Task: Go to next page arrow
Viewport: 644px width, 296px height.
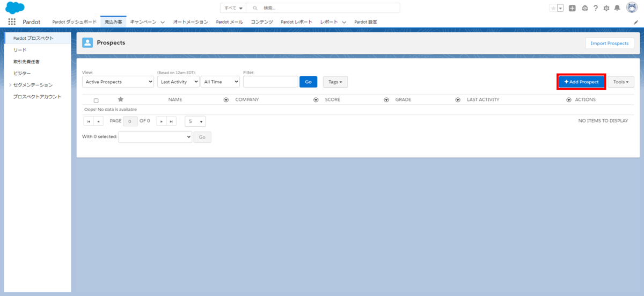Action: point(162,121)
